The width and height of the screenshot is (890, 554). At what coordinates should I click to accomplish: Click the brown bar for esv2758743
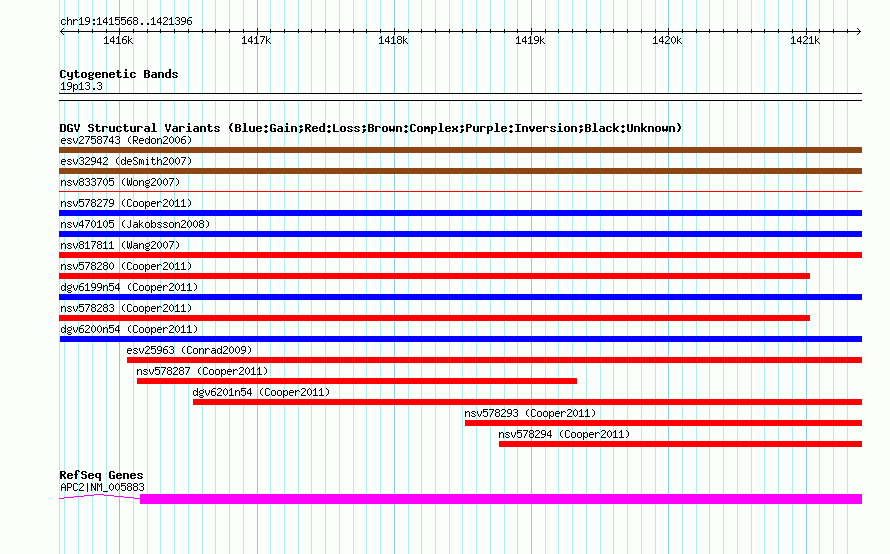coord(460,150)
